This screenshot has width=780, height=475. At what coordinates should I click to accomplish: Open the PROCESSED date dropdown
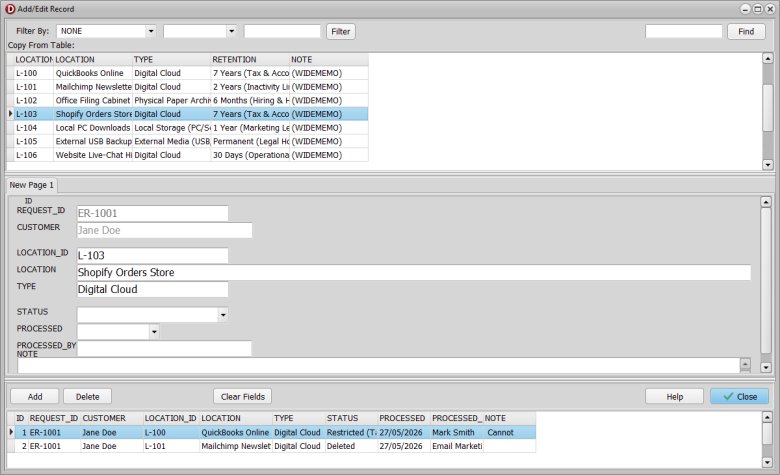(x=154, y=332)
